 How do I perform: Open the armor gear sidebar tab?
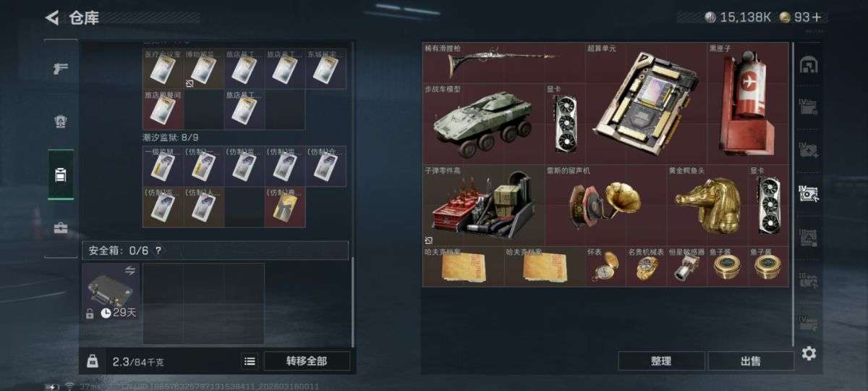pos(61,122)
